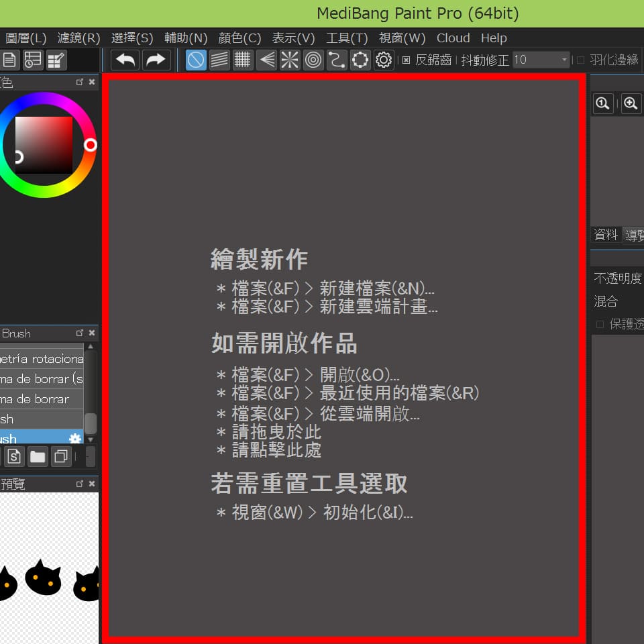Click the 如需開啟作品 heading
Viewport: 644px width, 644px height.
pos(284,343)
